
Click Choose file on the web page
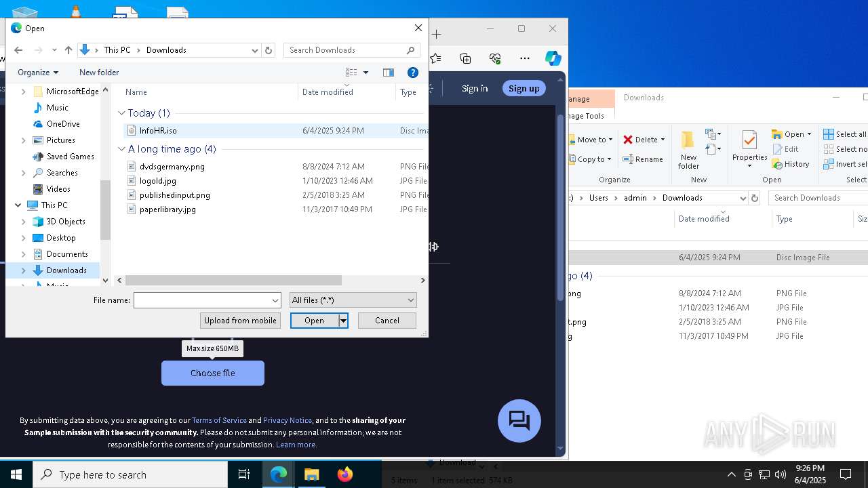click(x=213, y=373)
